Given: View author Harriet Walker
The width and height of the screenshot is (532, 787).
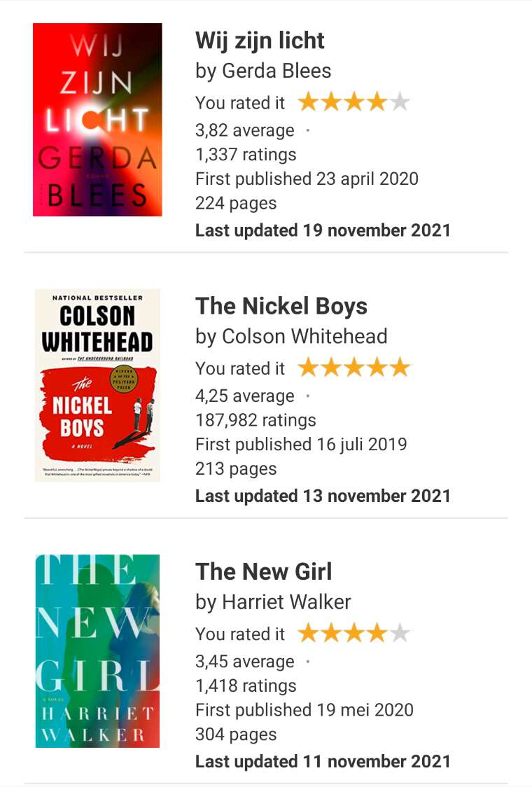Looking at the screenshot, I should [x=286, y=601].
